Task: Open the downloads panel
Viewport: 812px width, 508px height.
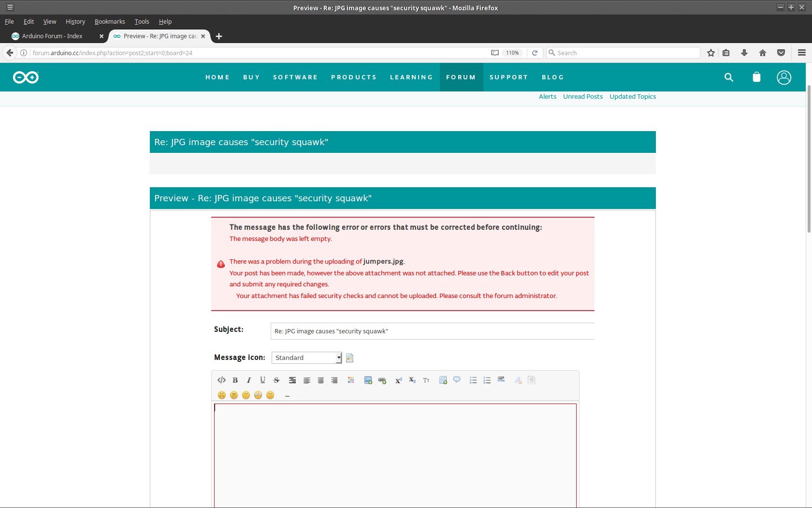Action: click(x=744, y=53)
